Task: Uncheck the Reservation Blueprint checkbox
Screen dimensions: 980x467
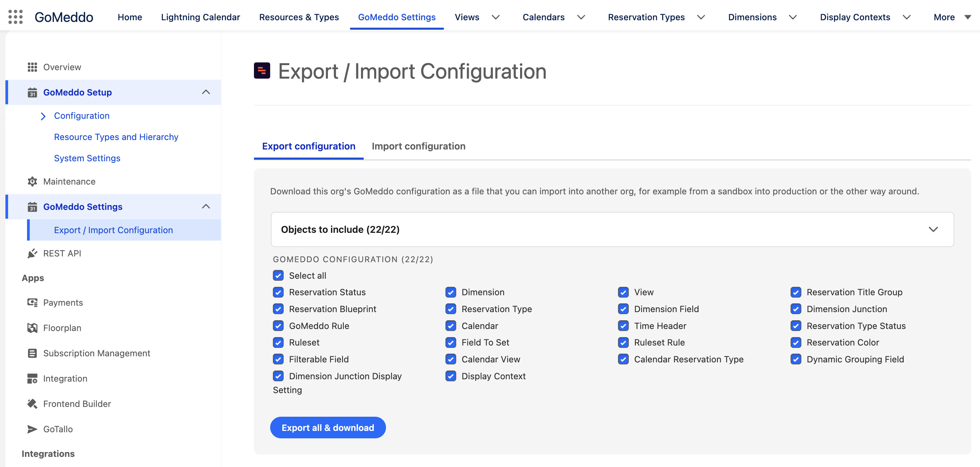Action: click(278, 309)
